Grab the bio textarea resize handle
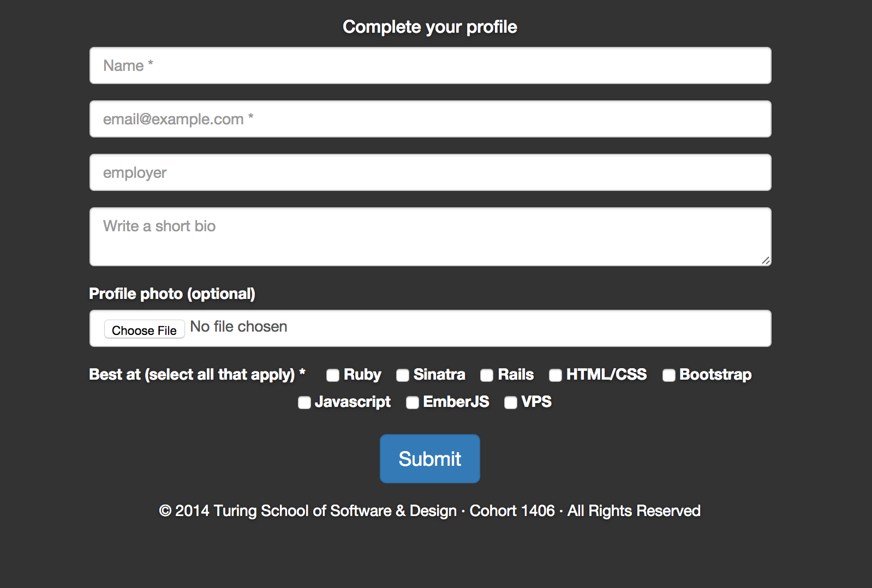Screen dimensions: 872x588 [766, 261]
